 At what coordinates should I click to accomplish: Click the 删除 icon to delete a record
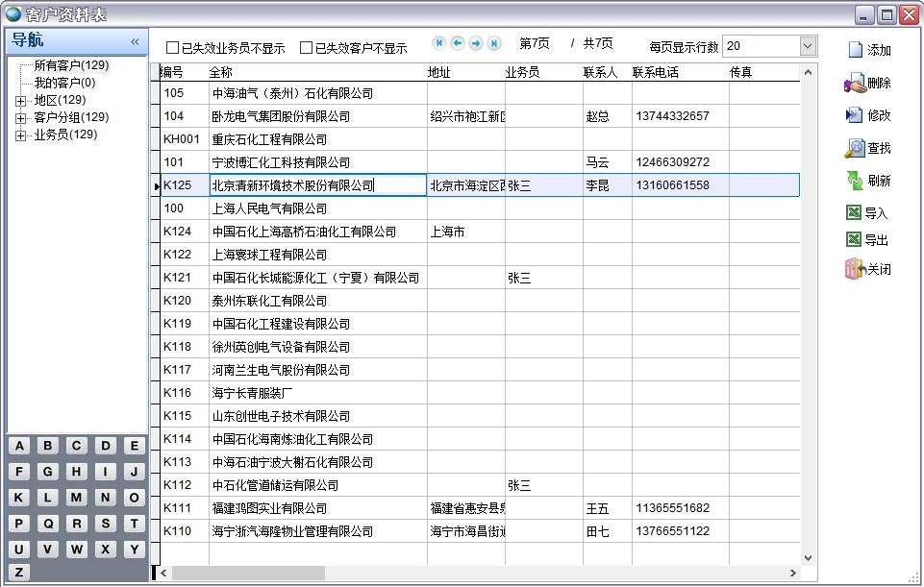point(872,84)
